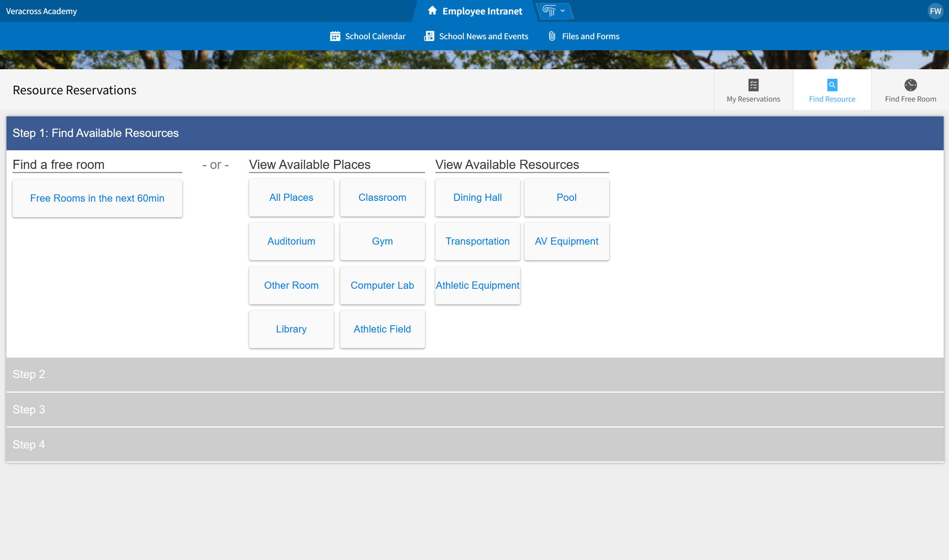Viewport: 949px width, 560px height.
Task: Click Free Rooms in the next 60min
Action: pos(97,198)
